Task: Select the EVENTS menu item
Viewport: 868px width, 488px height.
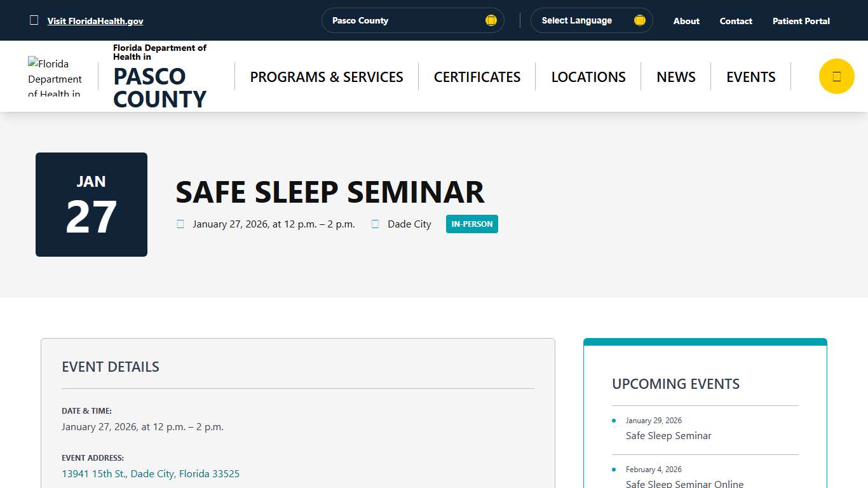Action: click(x=750, y=76)
